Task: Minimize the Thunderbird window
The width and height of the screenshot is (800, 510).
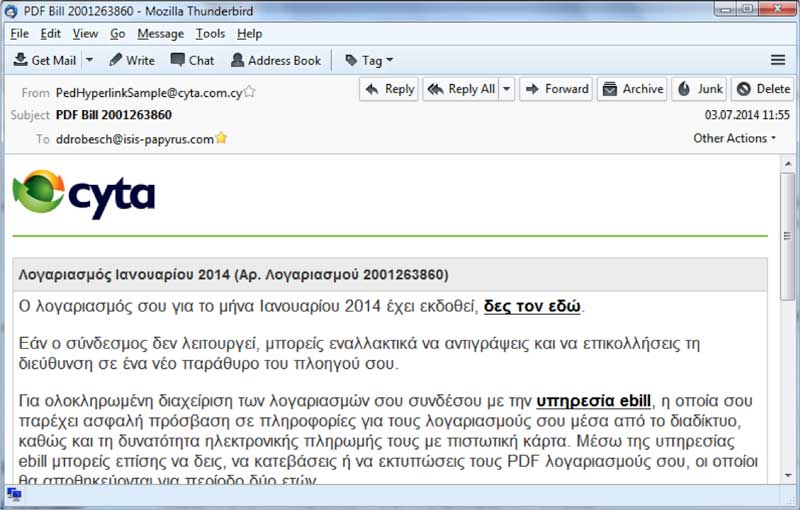Action: point(726,9)
